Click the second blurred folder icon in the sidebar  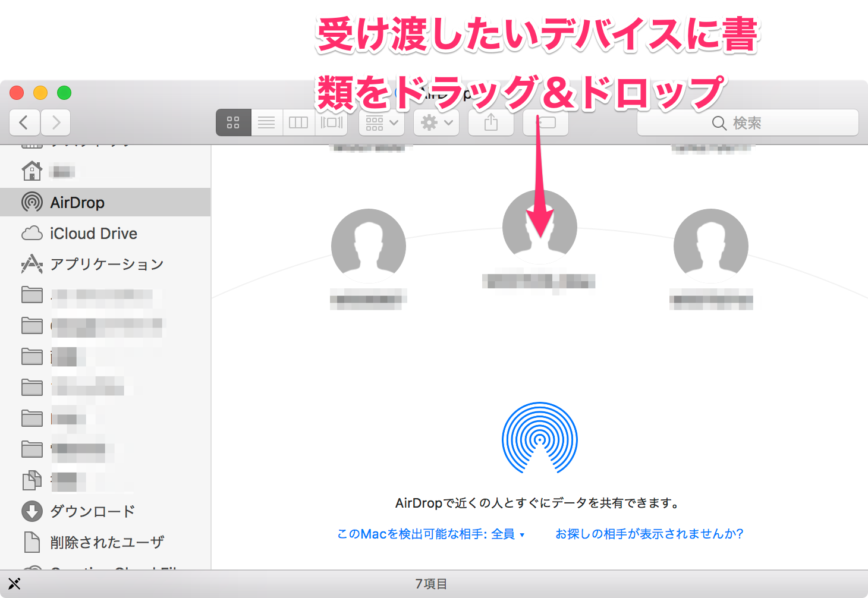pyautogui.click(x=32, y=326)
